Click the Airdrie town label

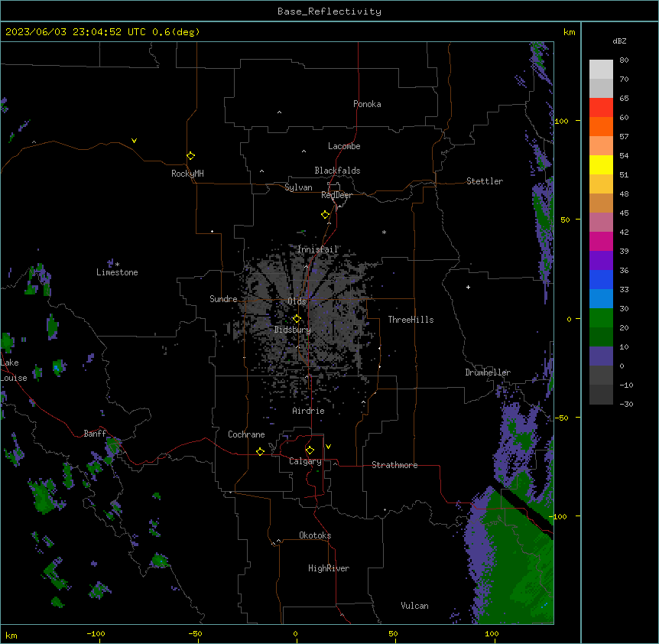(309, 411)
